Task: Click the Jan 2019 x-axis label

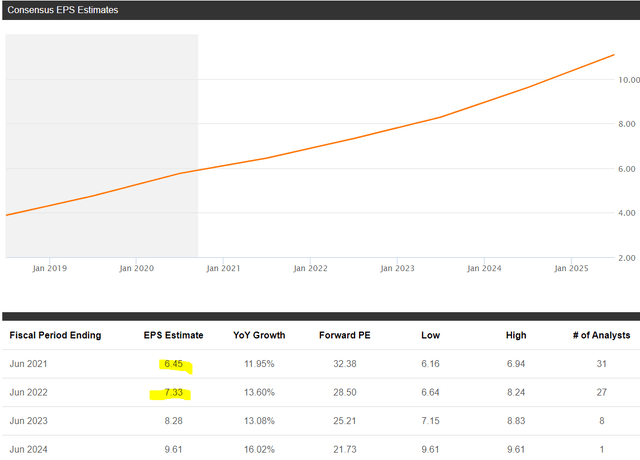Action: point(49,268)
